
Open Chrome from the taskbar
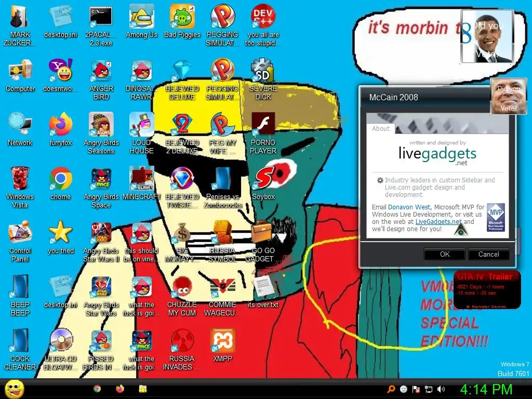(97, 389)
